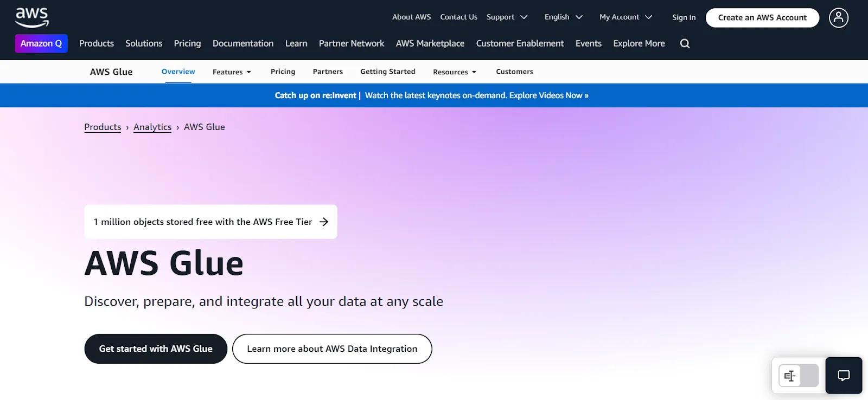
Task: Click the Contact Us link
Action: pos(458,17)
